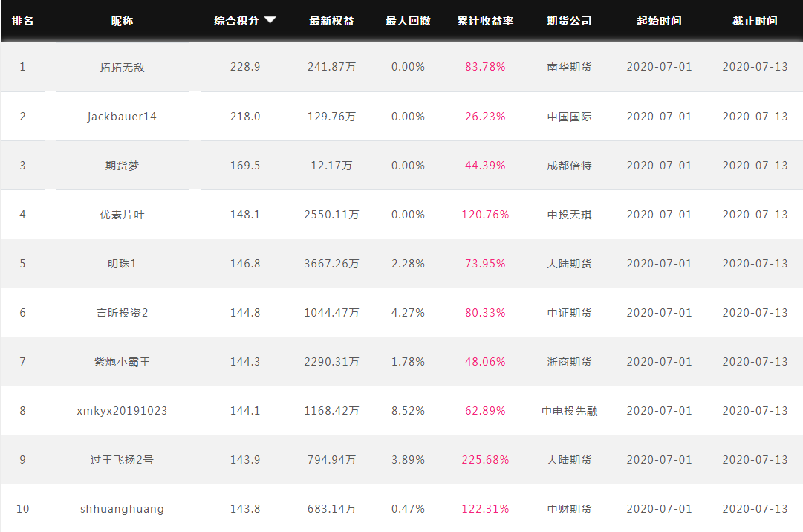Select score value 144.8
Image resolution: width=803 pixels, height=532 pixels.
(x=245, y=313)
